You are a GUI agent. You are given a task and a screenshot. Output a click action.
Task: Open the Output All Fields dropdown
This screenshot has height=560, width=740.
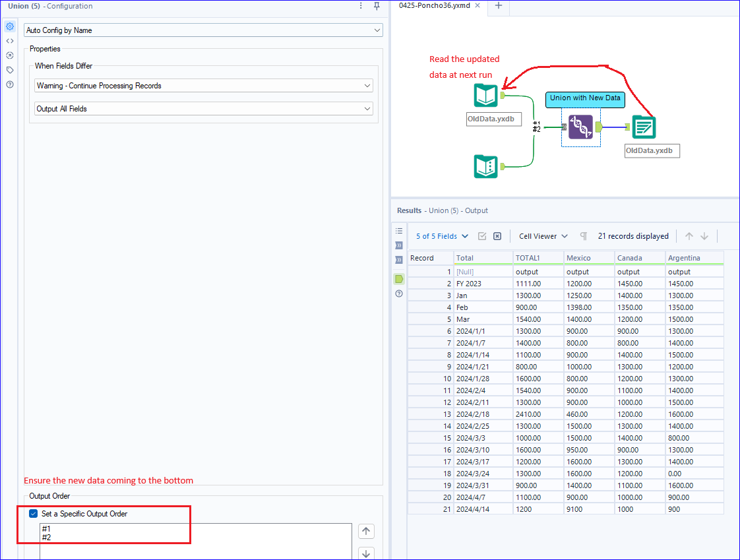(x=203, y=109)
